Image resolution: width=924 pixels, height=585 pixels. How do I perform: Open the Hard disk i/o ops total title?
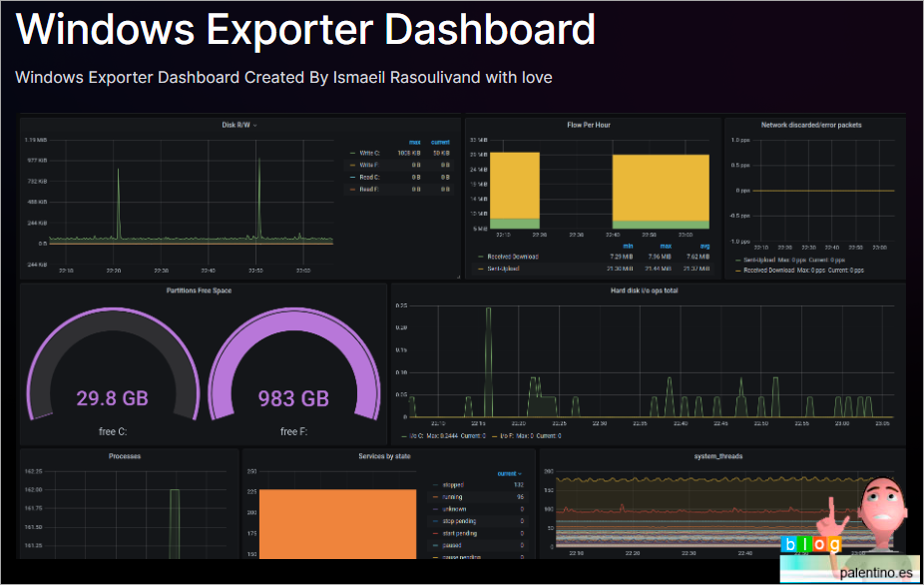click(645, 291)
